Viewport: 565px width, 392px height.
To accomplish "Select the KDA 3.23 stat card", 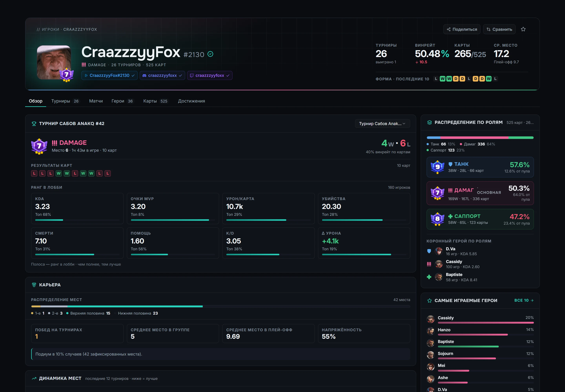I will tap(77, 208).
